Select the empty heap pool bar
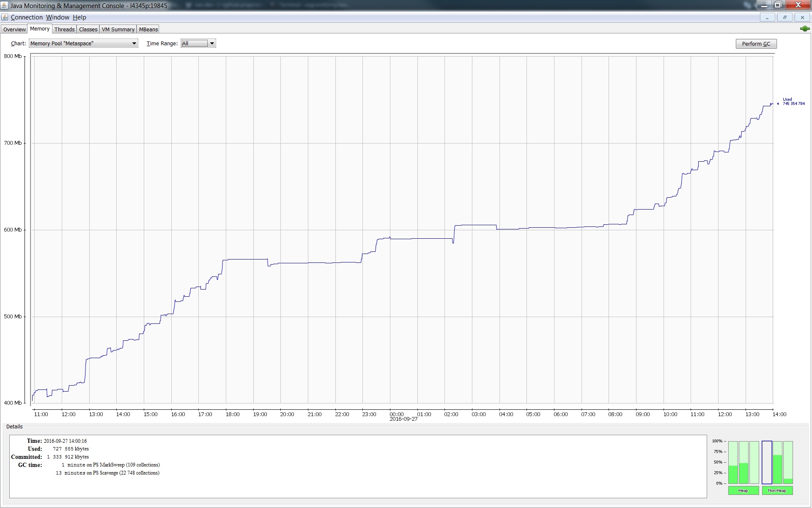The height and width of the screenshot is (508, 812). click(x=754, y=462)
